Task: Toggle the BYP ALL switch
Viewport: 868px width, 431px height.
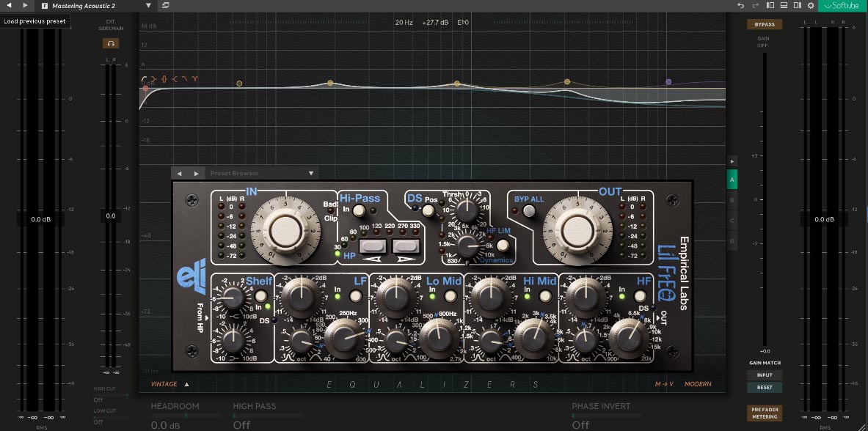Action: coord(528,212)
